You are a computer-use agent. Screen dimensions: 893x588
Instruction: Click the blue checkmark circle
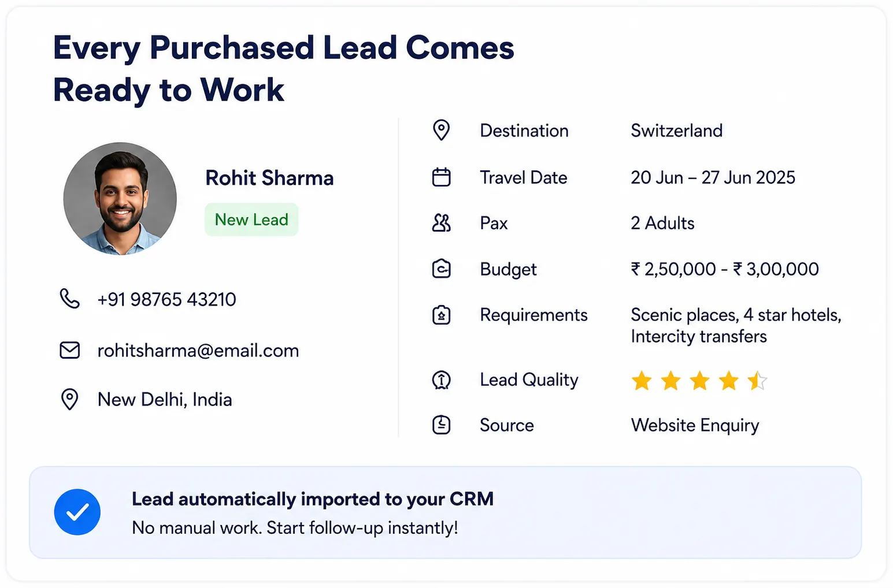point(77,512)
